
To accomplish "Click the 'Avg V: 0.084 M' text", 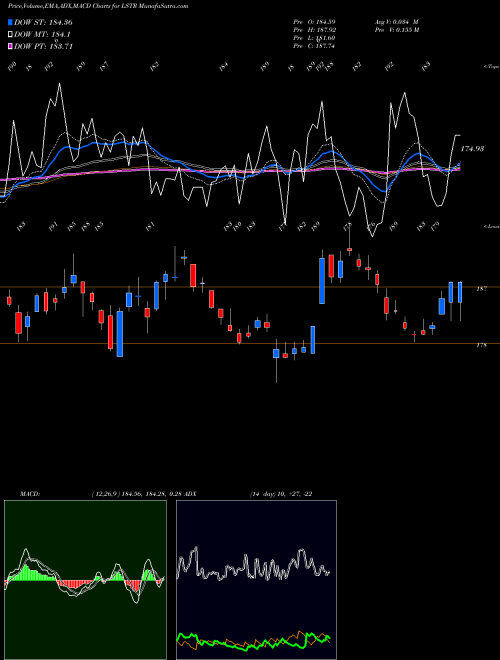I will click(396, 21).
